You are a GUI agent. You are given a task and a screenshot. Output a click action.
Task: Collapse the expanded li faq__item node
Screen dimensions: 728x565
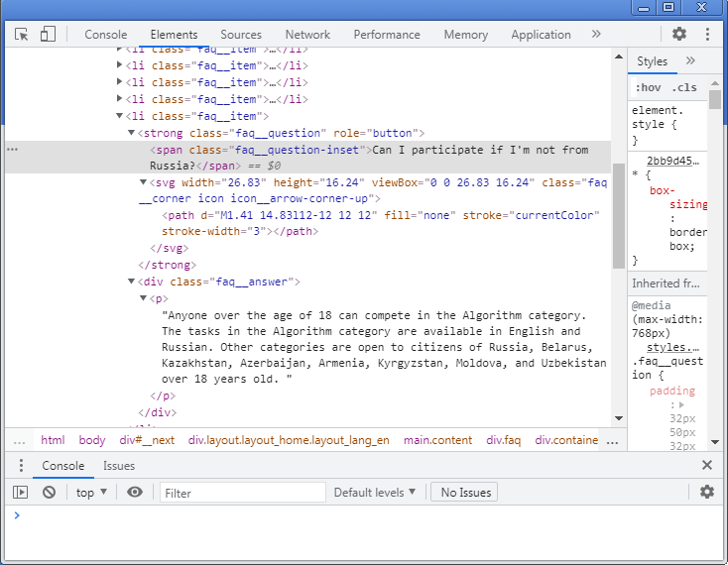[x=119, y=116]
